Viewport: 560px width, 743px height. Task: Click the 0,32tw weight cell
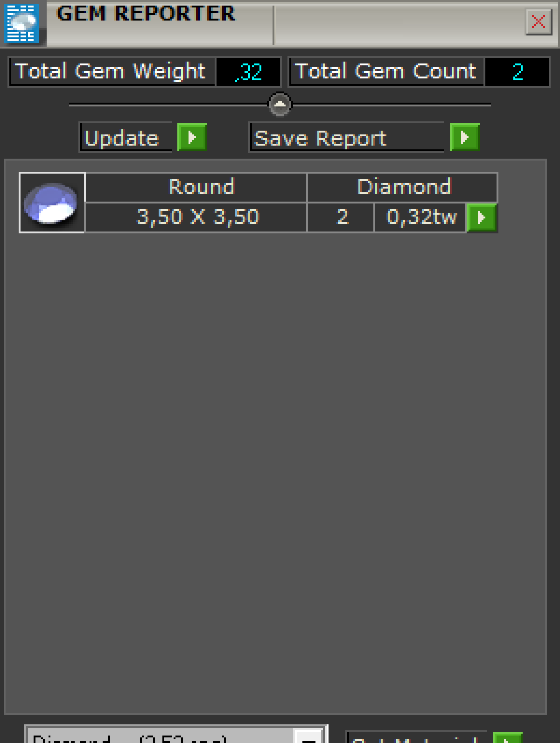[420, 217]
